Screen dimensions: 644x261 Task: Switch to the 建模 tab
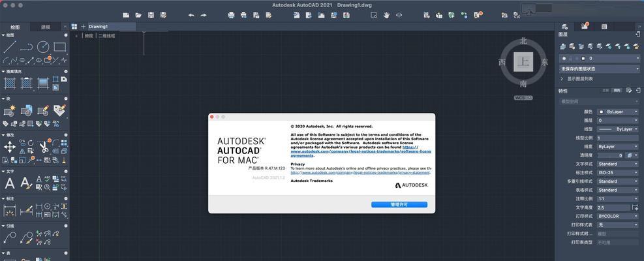(x=46, y=27)
